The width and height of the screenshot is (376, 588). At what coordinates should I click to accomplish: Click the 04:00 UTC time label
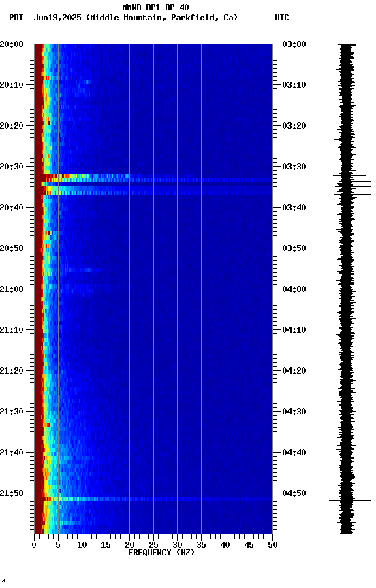[x=294, y=289]
